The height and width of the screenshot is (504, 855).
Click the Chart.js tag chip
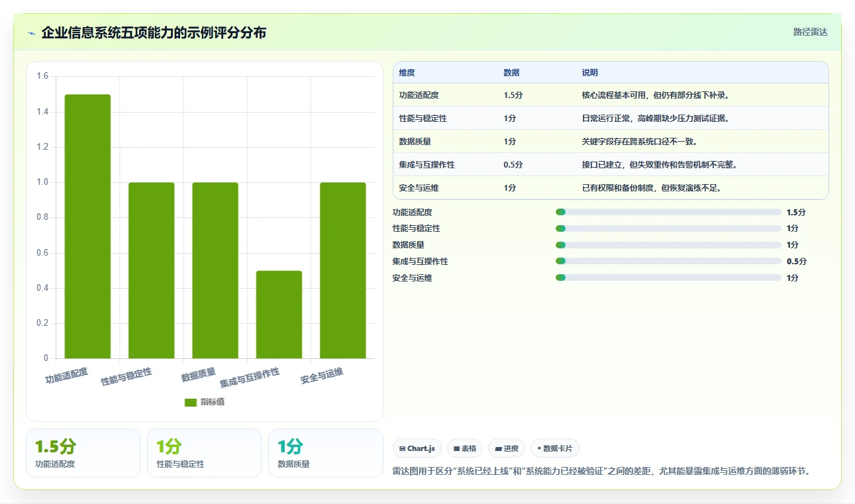click(x=417, y=448)
